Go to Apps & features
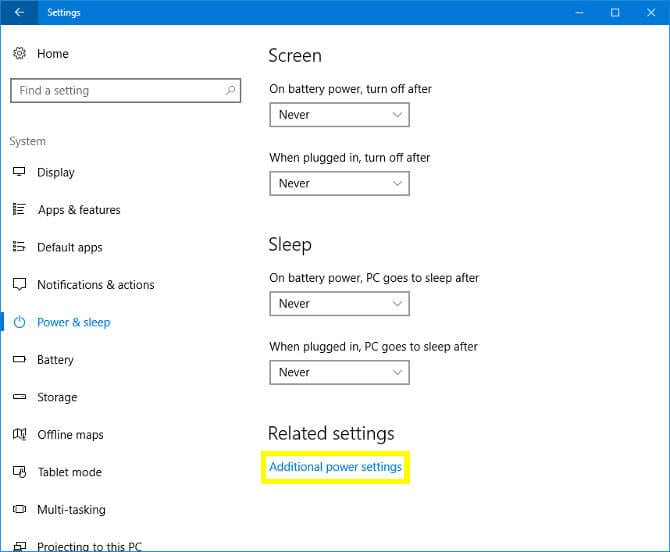The image size is (670, 552). tap(79, 210)
